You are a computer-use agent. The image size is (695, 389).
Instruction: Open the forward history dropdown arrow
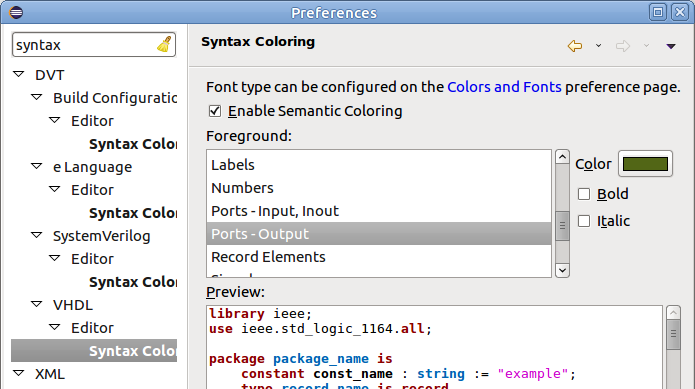tap(646, 46)
